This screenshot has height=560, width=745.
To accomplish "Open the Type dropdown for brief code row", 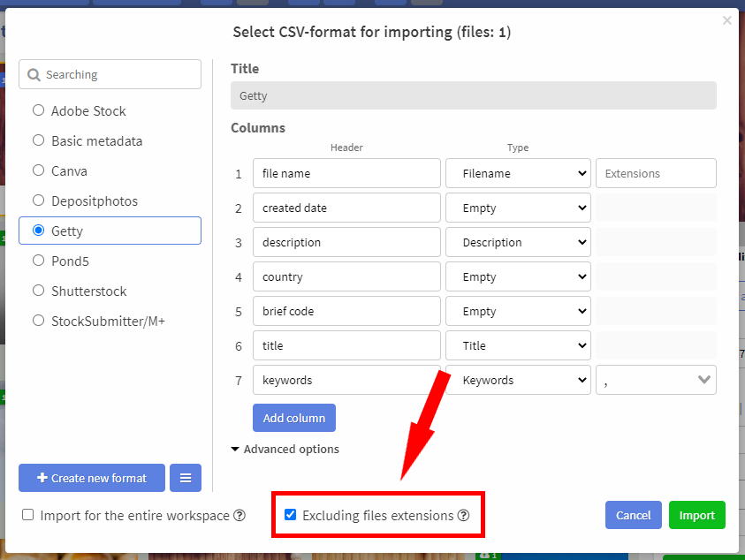I will coord(518,311).
